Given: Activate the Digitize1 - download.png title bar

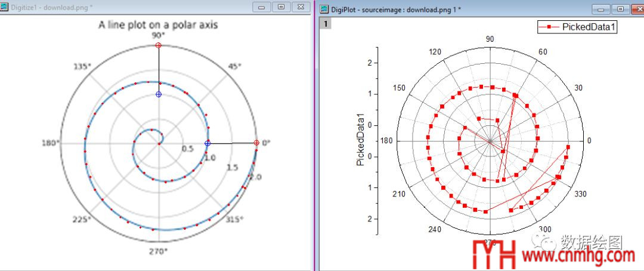Looking at the screenshot, I should [119, 7].
